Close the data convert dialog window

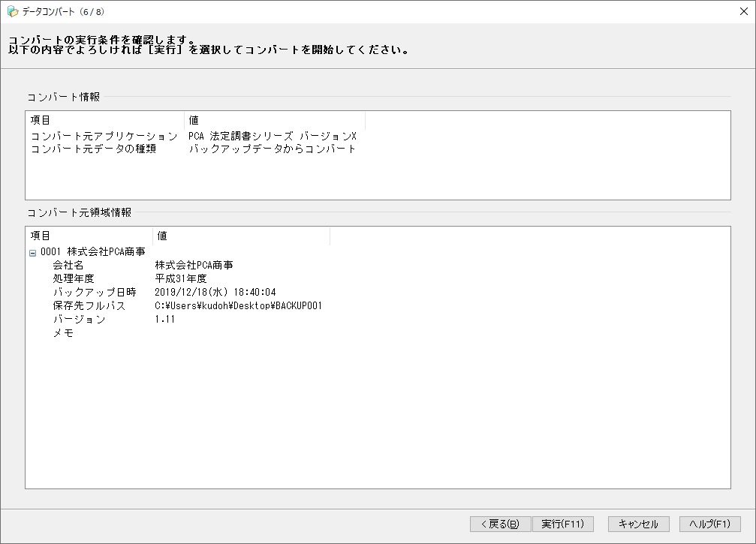pos(742,11)
